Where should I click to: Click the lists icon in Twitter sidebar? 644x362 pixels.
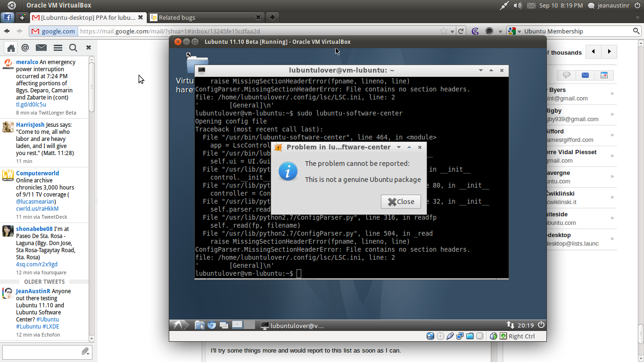pyautogui.click(x=58, y=48)
